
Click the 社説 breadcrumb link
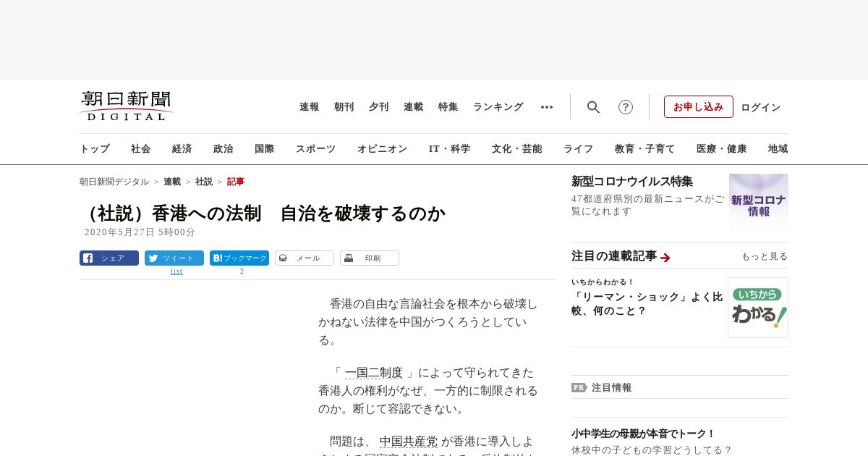click(x=204, y=182)
